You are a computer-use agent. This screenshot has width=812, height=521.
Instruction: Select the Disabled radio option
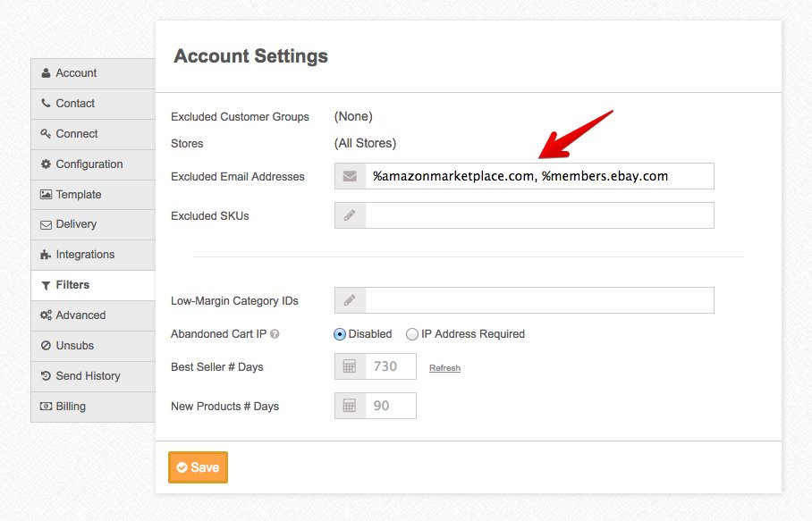click(340, 334)
